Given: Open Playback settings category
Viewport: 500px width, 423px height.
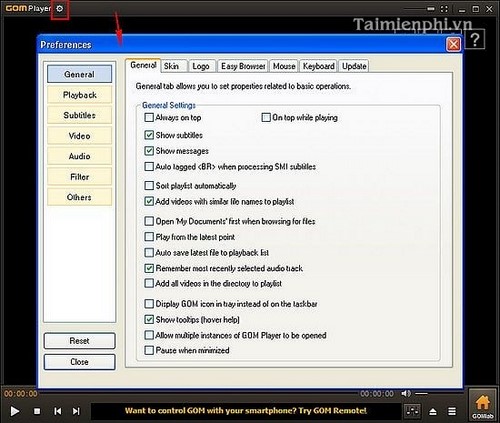Looking at the screenshot, I should pos(79,95).
